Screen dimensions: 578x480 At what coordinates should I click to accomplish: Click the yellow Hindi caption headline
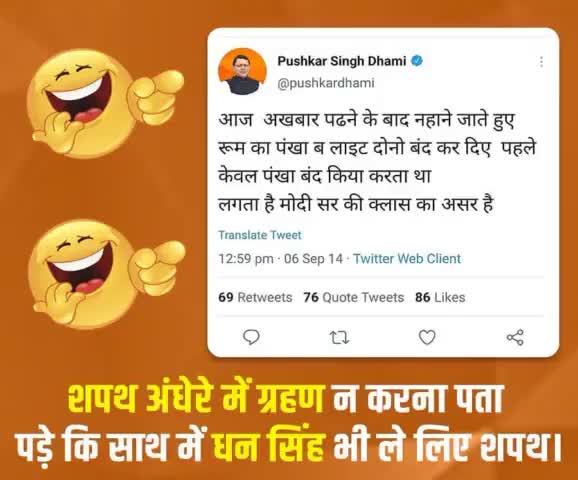pyautogui.click(x=289, y=422)
